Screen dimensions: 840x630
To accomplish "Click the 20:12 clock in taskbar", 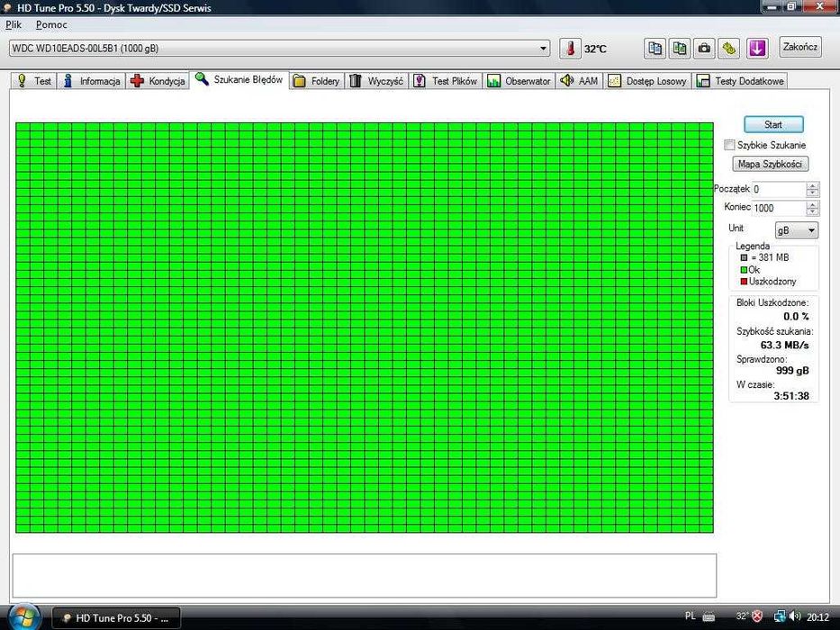I will [x=818, y=617].
